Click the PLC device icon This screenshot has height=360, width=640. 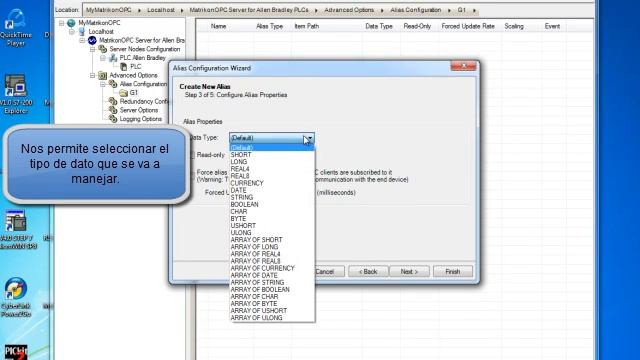point(124,67)
